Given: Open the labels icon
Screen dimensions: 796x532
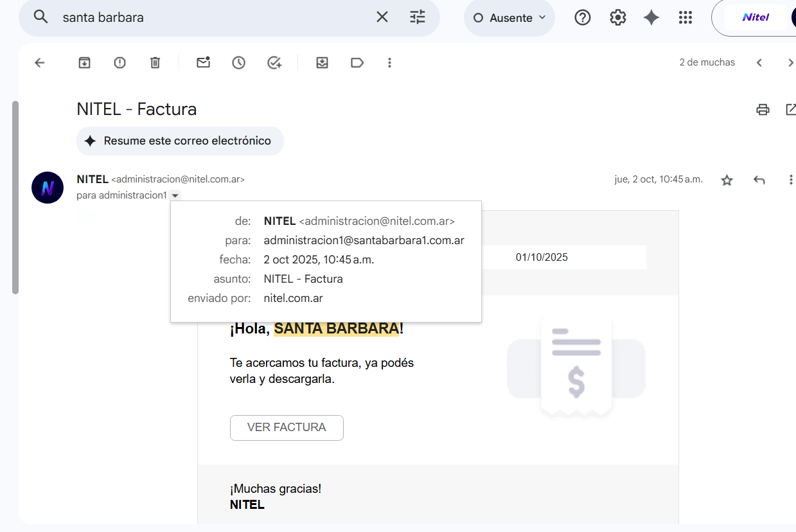Looking at the screenshot, I should point(357,62).
